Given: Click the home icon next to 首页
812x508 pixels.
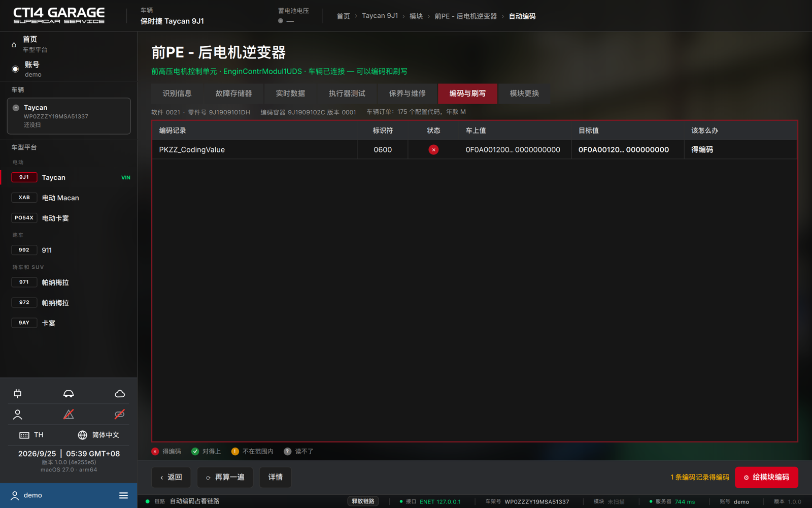Looking at the screenshot, I should point(14,44).
